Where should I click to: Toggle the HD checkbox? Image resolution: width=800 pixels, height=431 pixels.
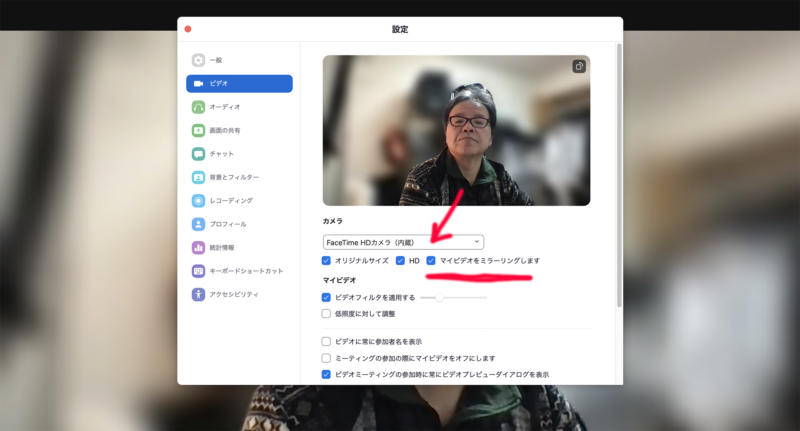tap(400, 261)
